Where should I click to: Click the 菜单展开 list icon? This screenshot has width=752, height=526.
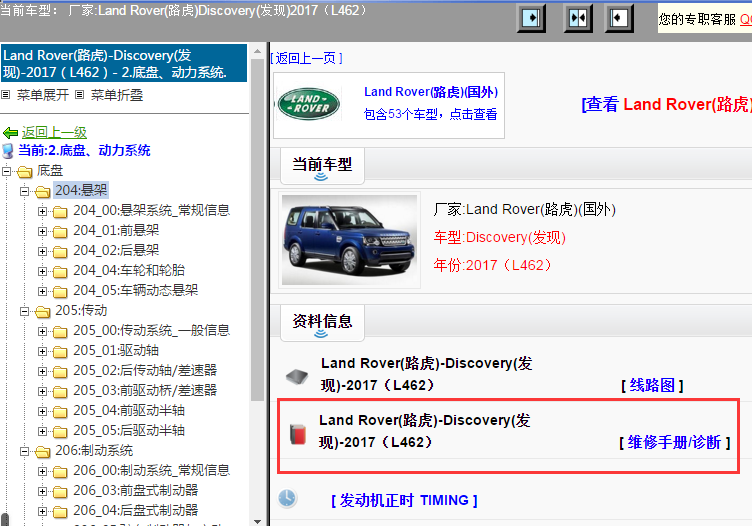tap(6, 95)
